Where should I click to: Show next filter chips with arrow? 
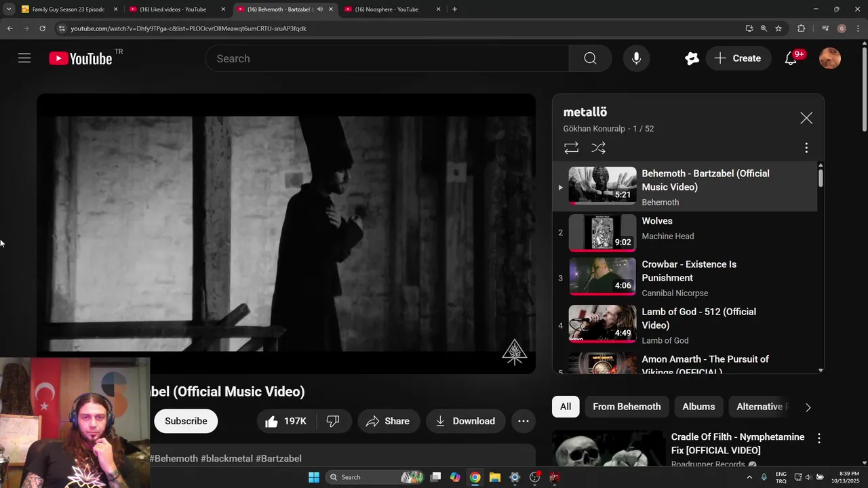[x=807, y=407]
